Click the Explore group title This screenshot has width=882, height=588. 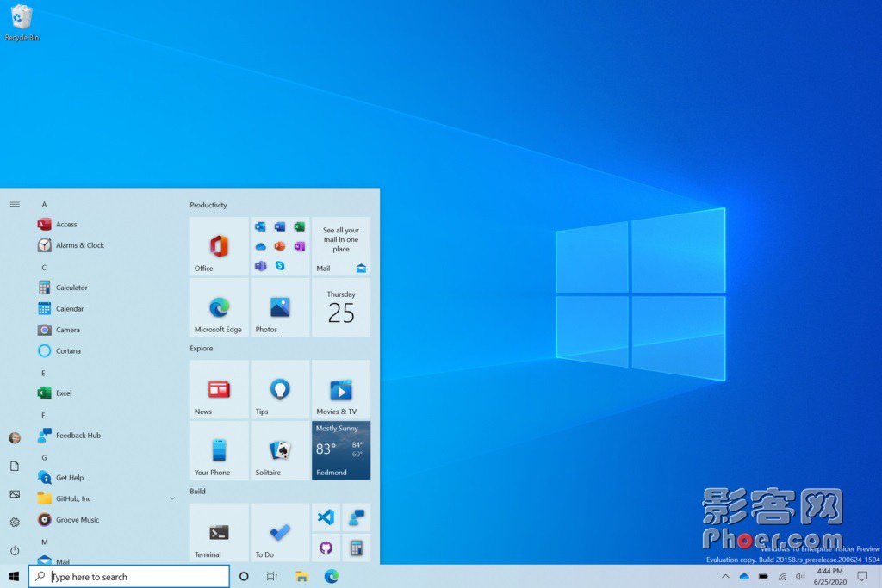click(x=202, y=349)
